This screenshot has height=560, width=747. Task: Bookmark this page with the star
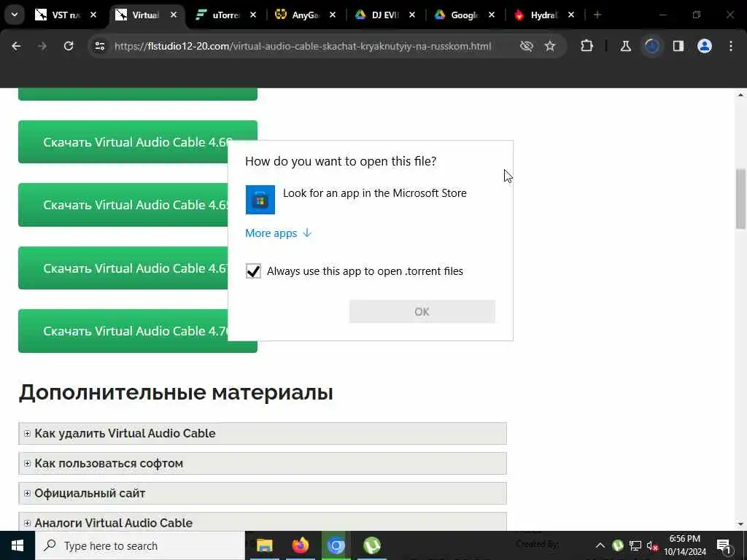point(550,46)
